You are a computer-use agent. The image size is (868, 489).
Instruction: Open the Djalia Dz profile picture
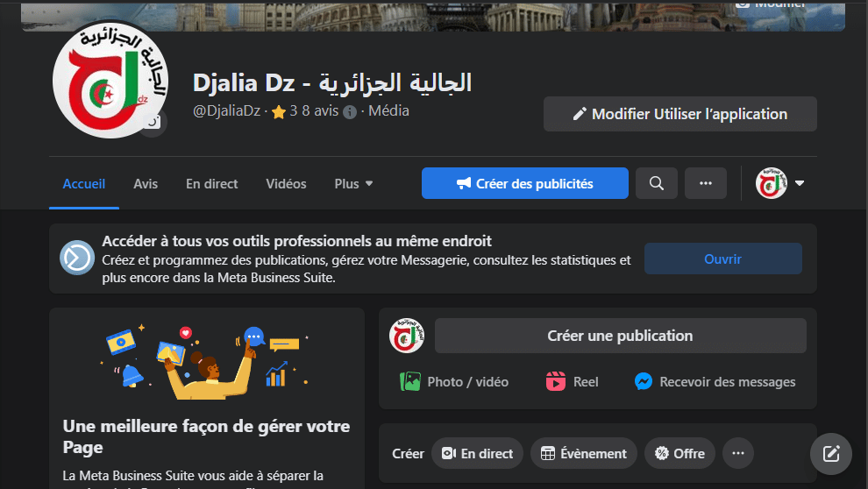(110, 81)
